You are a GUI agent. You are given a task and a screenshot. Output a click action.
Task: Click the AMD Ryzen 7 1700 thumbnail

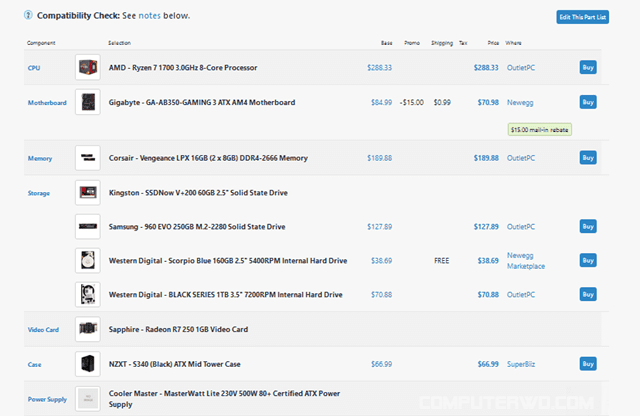(88, 67)
